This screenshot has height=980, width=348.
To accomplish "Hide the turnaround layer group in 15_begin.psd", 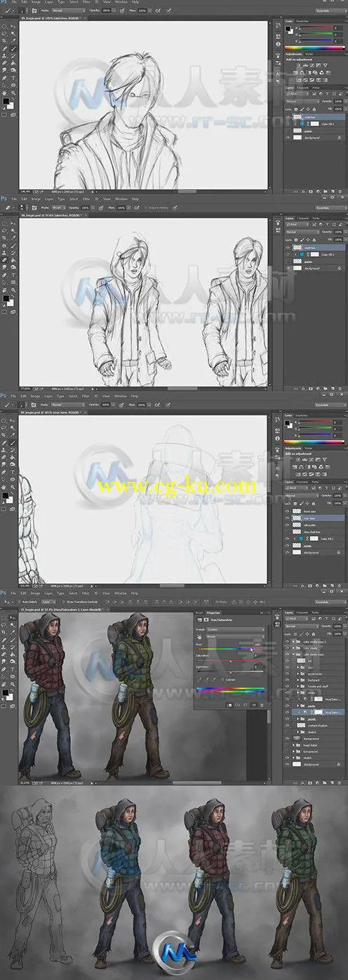I will point(288,751).
